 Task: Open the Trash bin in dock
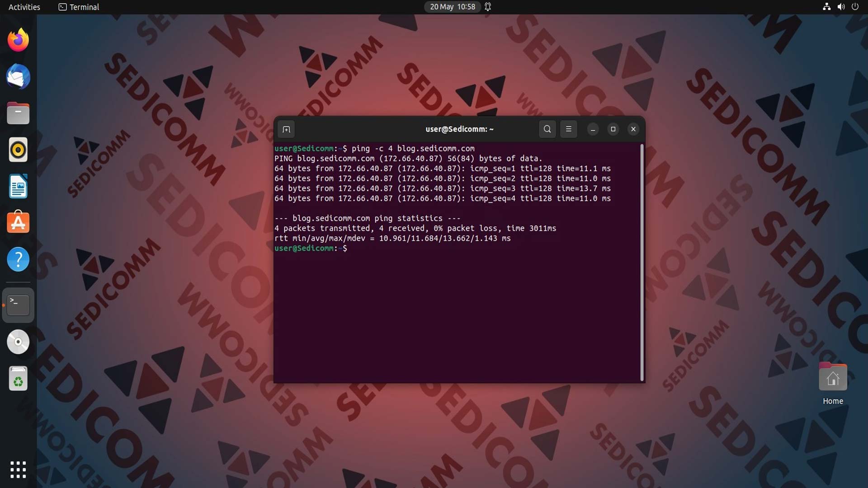[18, 378]
